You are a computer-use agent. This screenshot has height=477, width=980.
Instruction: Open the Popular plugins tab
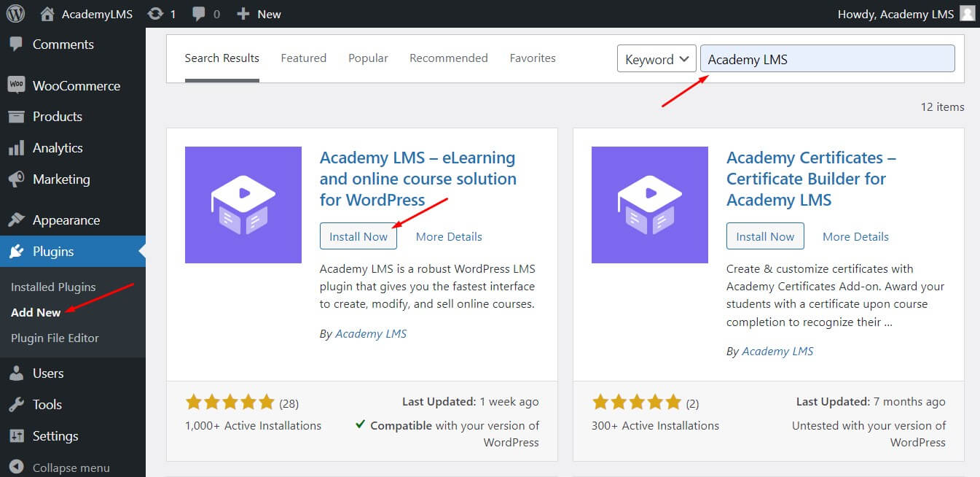point(368,58)
